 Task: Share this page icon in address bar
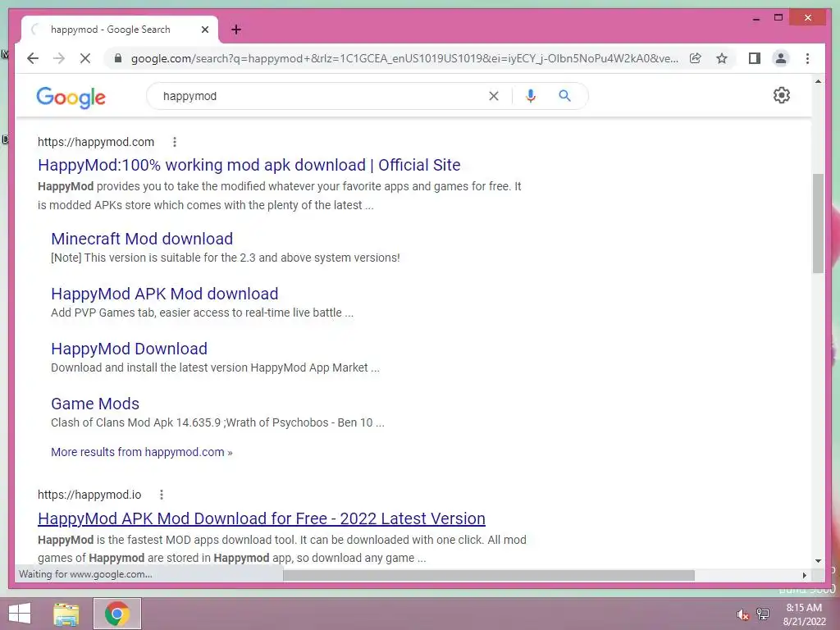click(x=696, y=58)
